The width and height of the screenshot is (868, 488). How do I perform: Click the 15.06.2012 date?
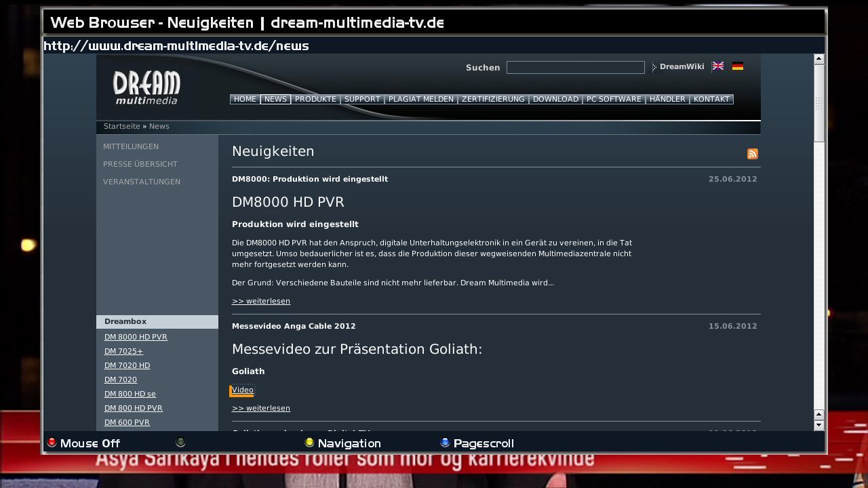[733, 326]
